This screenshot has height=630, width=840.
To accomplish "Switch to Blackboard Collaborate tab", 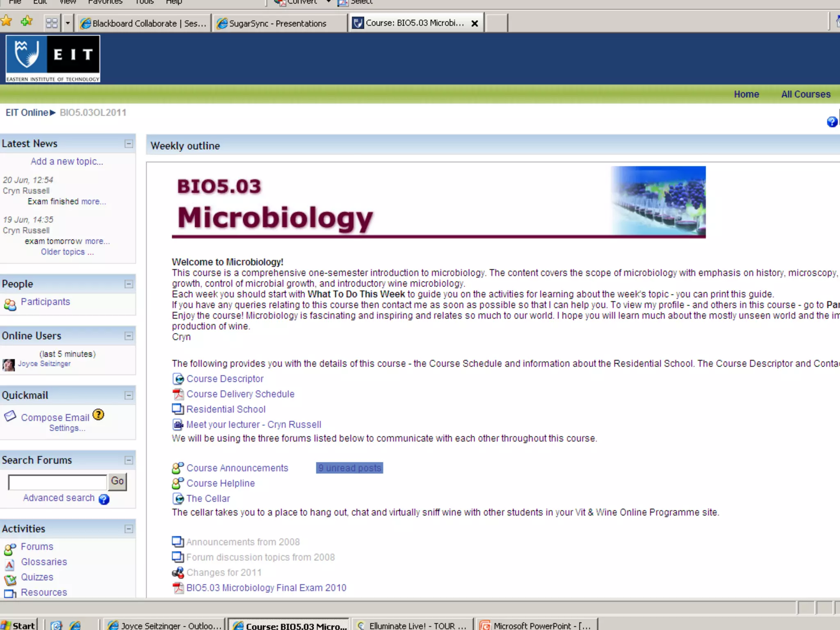I will (x=144, y=23).
